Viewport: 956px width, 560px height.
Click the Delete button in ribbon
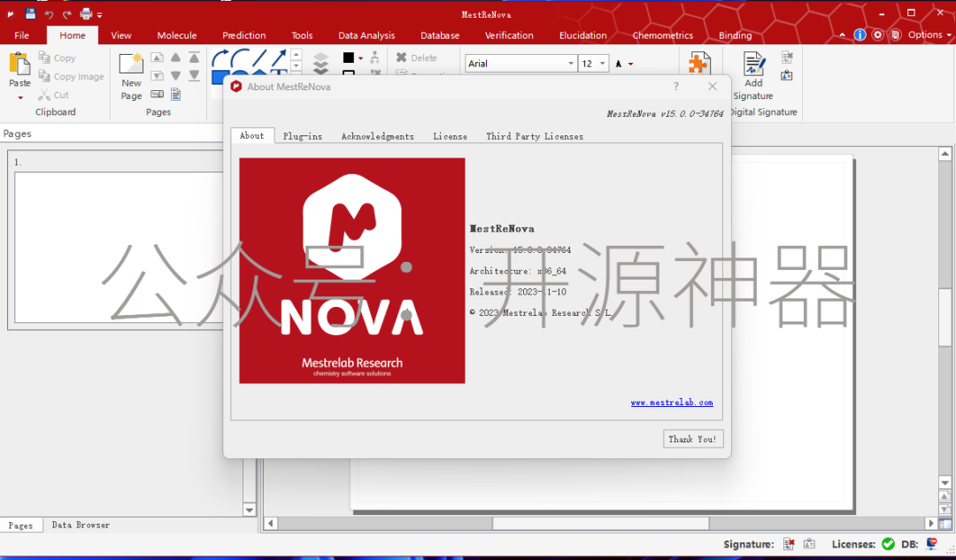point(417,58)
